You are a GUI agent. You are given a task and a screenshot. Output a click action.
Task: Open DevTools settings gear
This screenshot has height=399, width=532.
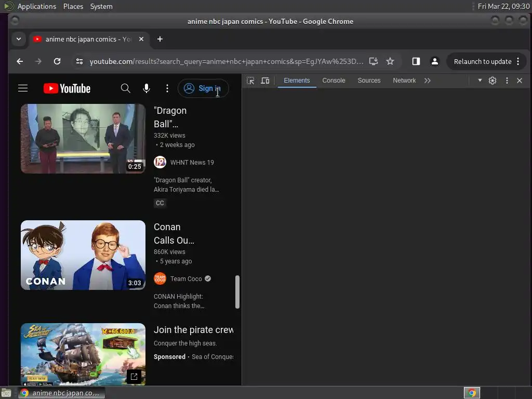493,81
